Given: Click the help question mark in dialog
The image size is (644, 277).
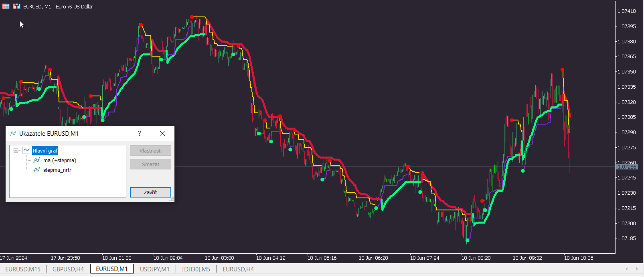Looking at the screenshot, I should pyautogui.click(x=140, y=133).
